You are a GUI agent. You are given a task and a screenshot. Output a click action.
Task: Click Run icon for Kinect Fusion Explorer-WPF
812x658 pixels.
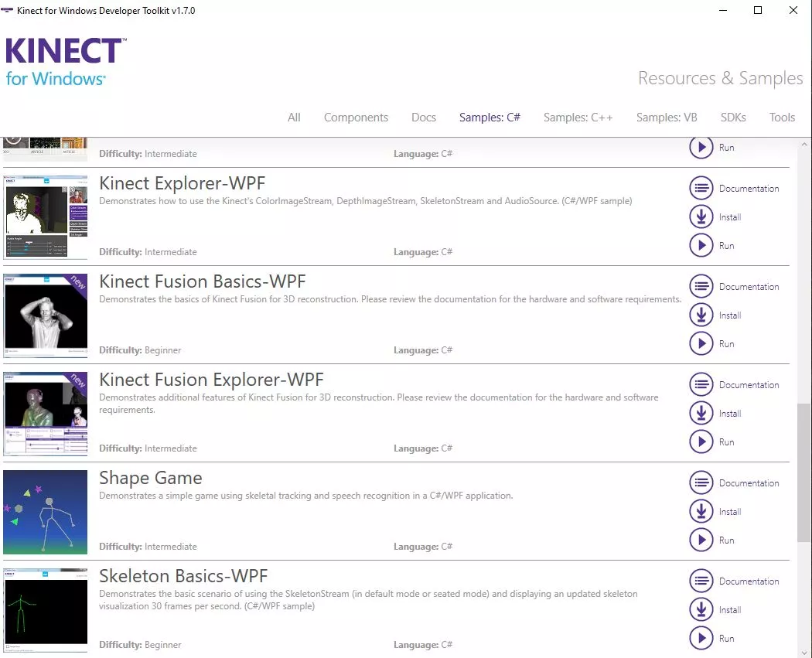701,442
